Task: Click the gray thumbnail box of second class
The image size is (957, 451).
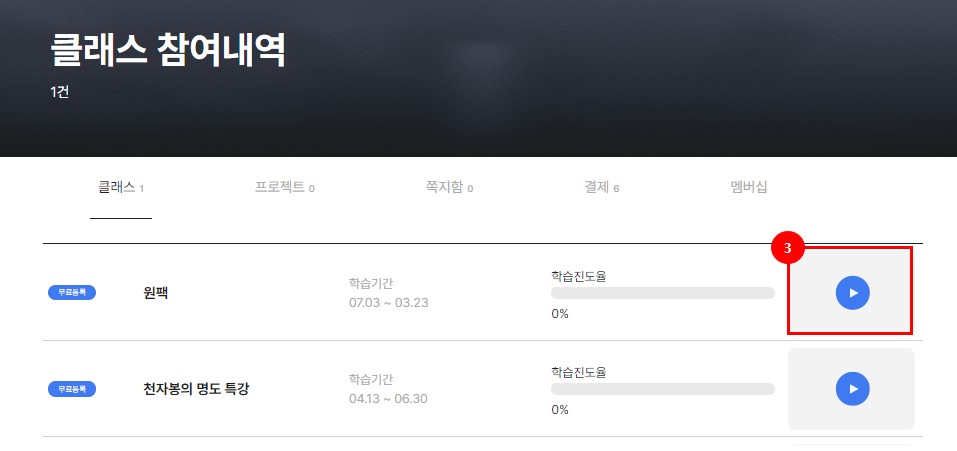Action: (851, 389)
